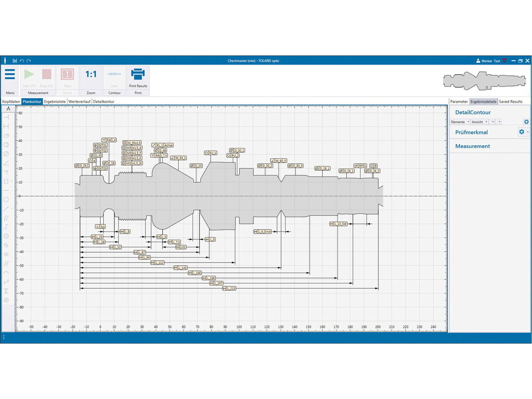Open the Ansicht dropdown
532x399 pixels.
point(480,122)
